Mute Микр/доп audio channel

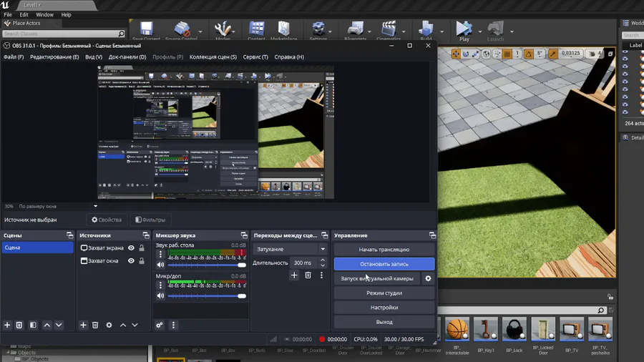(160, 295)
